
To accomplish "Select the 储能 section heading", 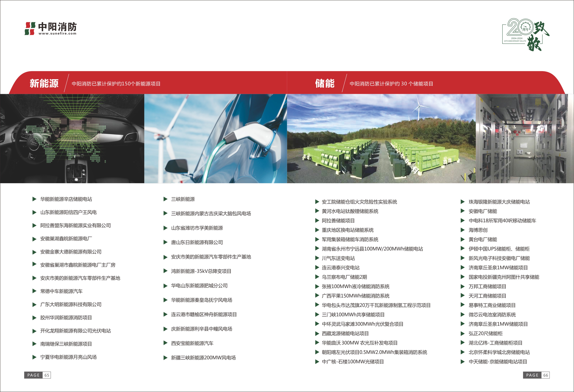I will coord(325,83).
